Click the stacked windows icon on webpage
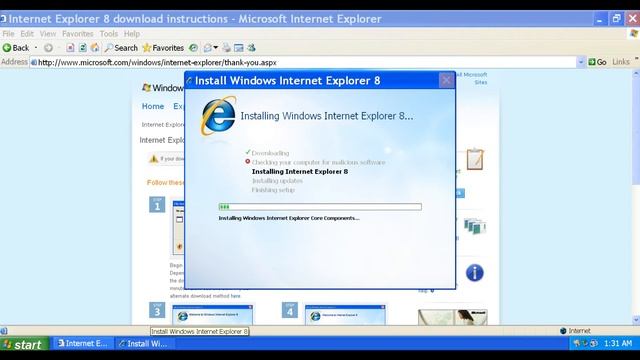The height and width of the screenshot is (360, 640). [x=475, y=226]
